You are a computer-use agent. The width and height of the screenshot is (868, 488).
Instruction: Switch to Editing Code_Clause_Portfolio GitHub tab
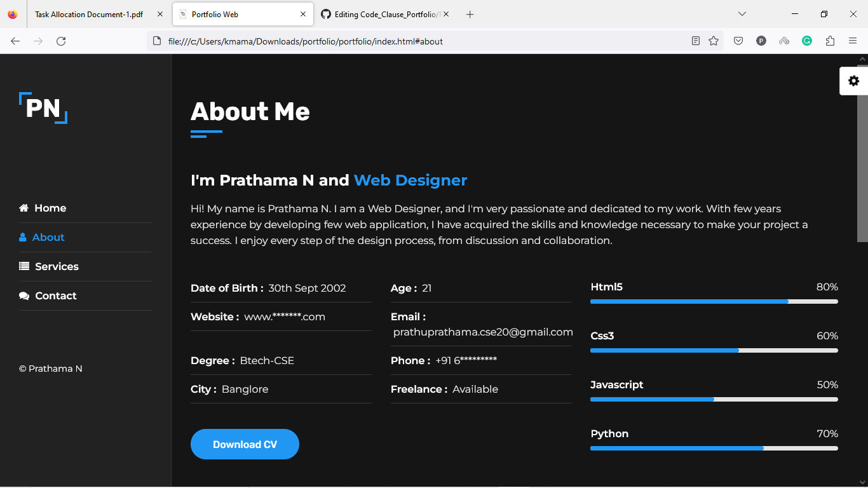385,14
